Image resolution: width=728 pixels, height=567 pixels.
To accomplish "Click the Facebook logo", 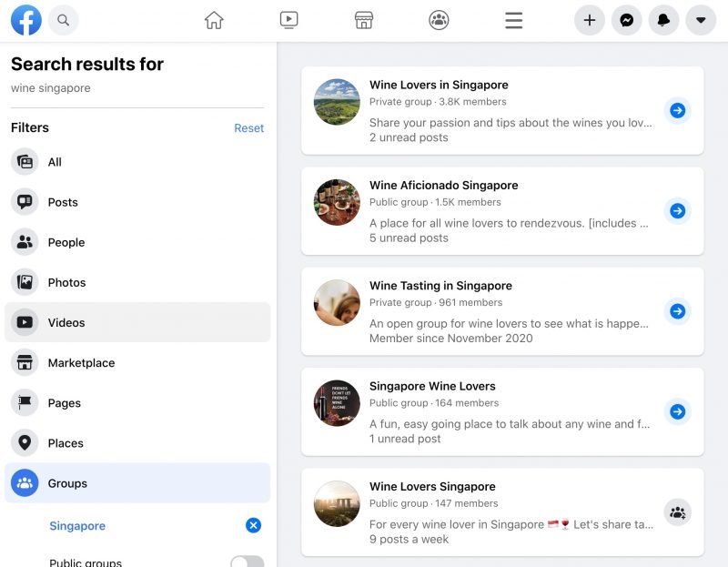I will point(26,20).
